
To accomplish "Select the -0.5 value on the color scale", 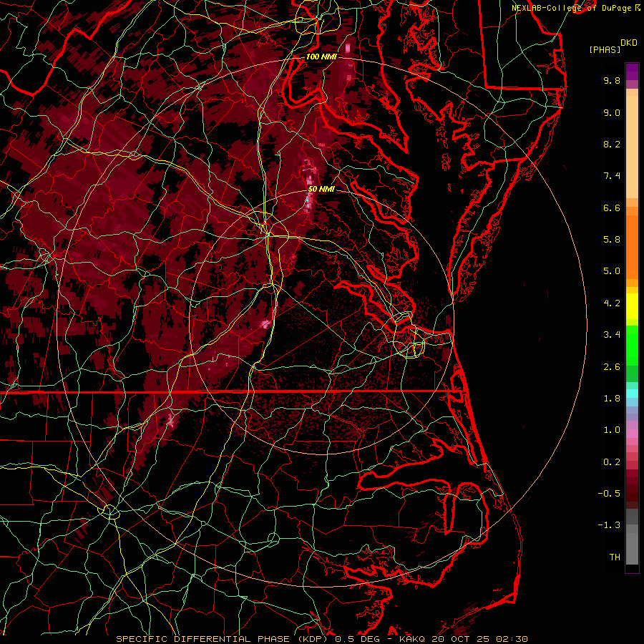I will 609,494.
